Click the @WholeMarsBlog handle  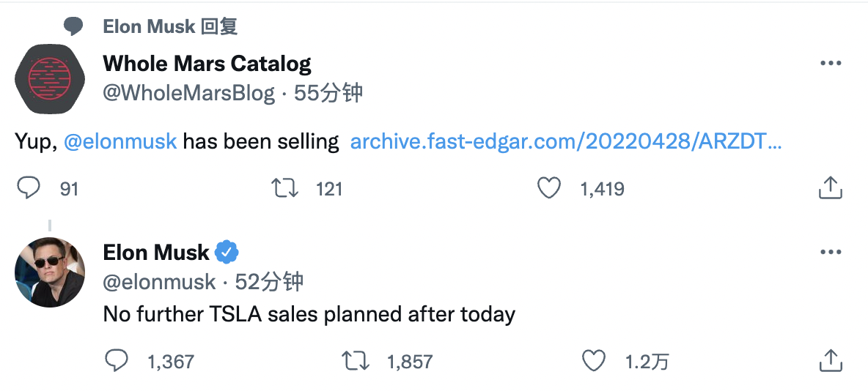click(x=189, y=93)
